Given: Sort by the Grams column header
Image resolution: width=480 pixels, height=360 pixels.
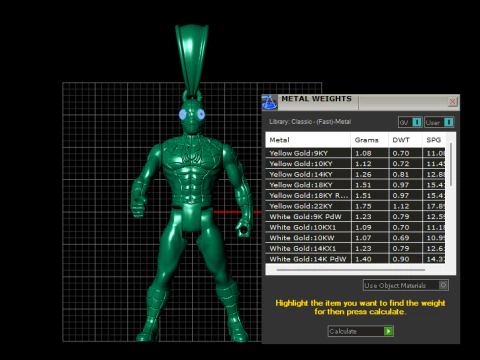Looking at the screenshot, I should coord(370,140).
